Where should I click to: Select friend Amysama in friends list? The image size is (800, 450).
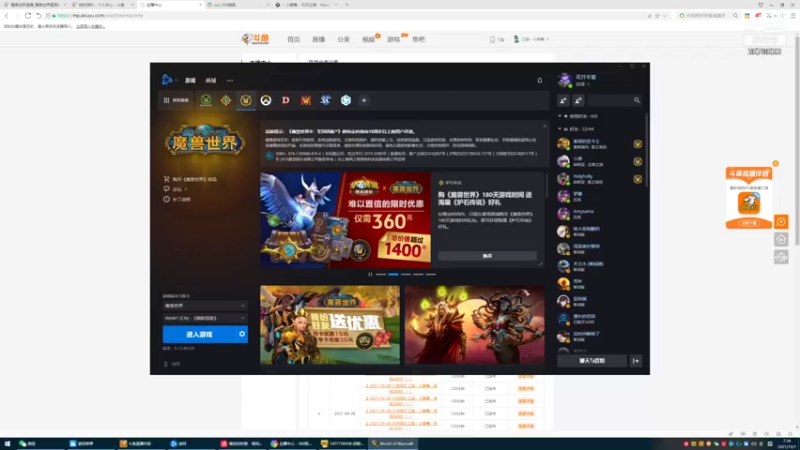[600, 214]
